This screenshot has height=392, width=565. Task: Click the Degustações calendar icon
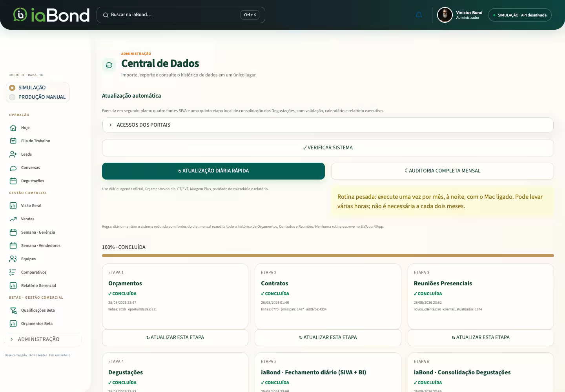(13, 181)
